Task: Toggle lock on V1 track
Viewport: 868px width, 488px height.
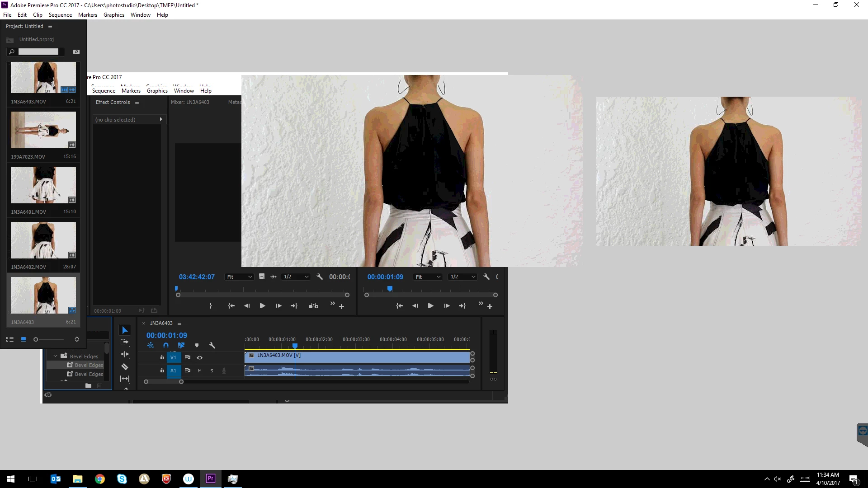Action: click(162, 357)
